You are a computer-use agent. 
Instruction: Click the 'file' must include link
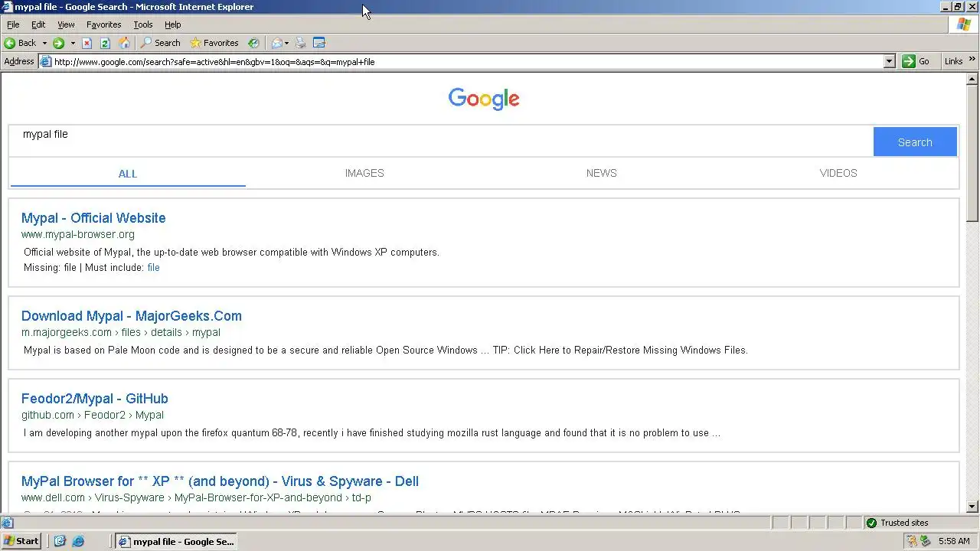[153, 268]
